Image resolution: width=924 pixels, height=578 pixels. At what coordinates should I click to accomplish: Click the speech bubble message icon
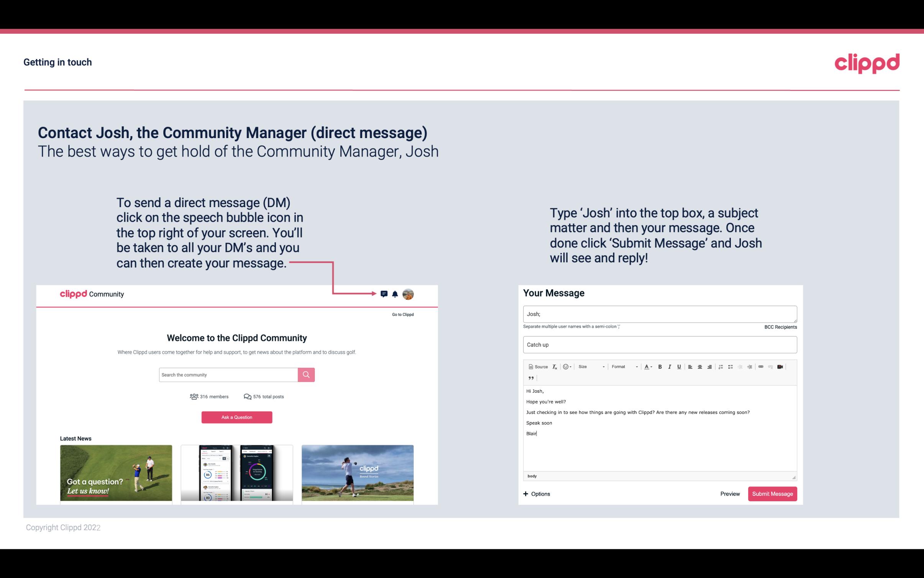pyautogui.click(x=385, y=294)
